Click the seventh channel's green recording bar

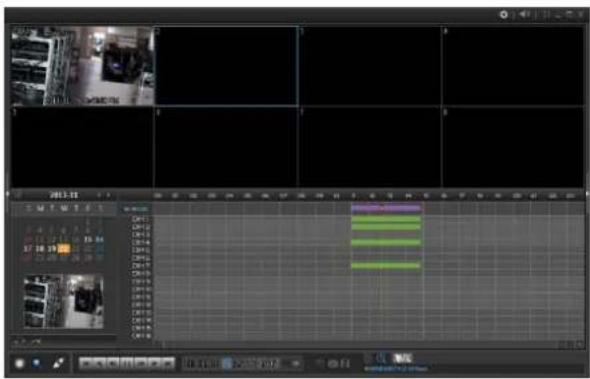(386, 266)
